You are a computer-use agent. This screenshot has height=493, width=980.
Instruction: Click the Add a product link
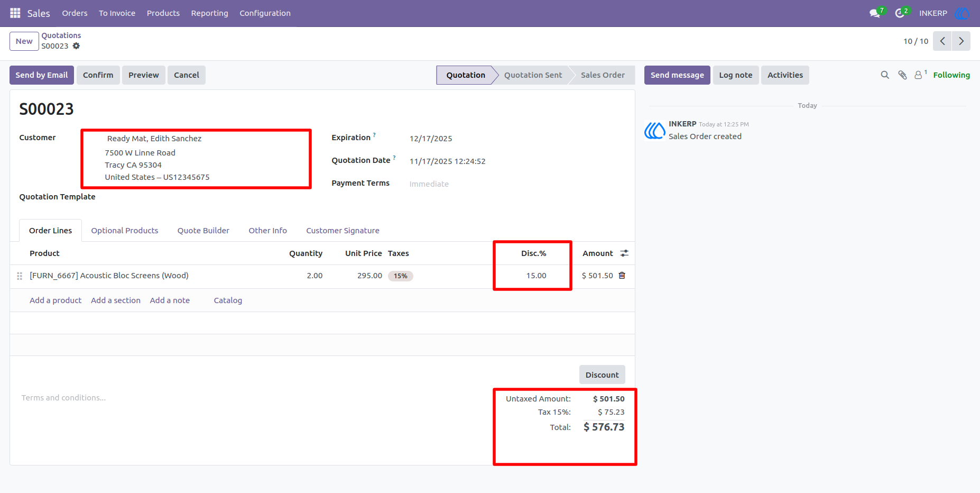pos(56,300)
